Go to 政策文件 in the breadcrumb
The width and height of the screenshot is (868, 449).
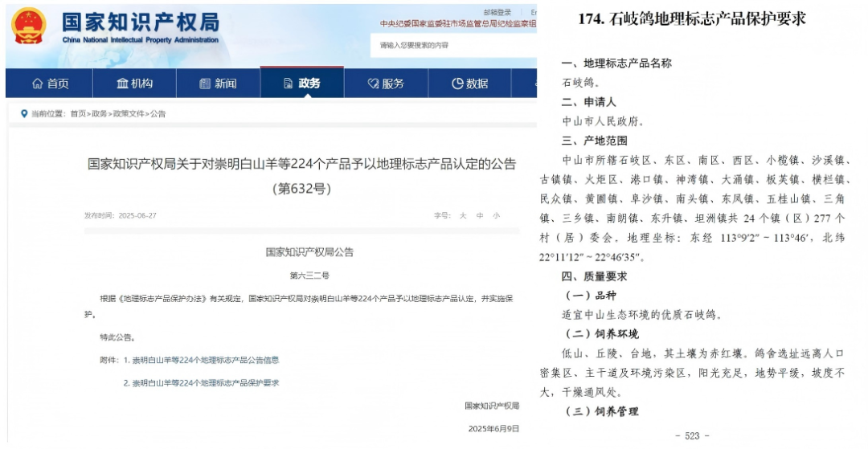tap(129, 113)
